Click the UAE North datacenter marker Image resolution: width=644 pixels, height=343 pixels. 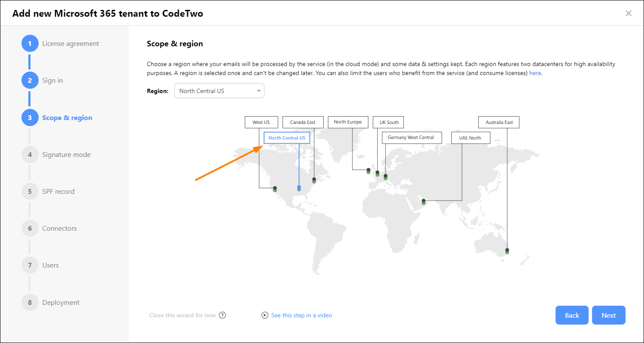(423, 202)
